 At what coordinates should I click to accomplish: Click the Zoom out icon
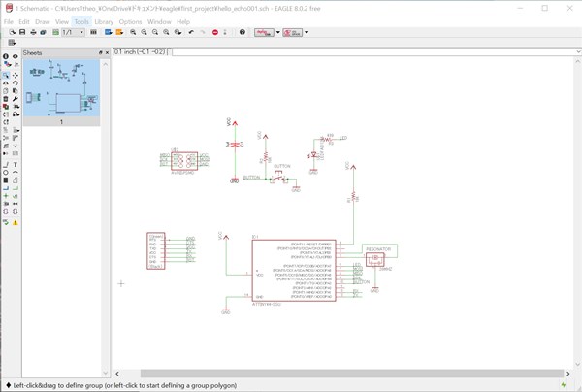pos(155,32)
